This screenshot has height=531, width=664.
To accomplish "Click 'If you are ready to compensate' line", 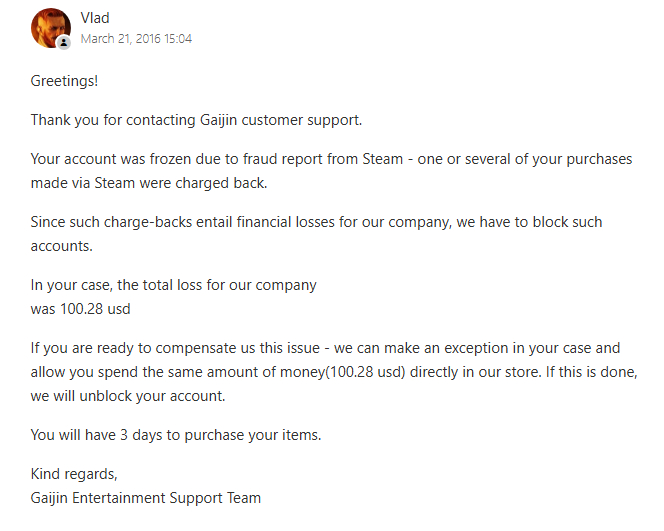I will 325,348.
